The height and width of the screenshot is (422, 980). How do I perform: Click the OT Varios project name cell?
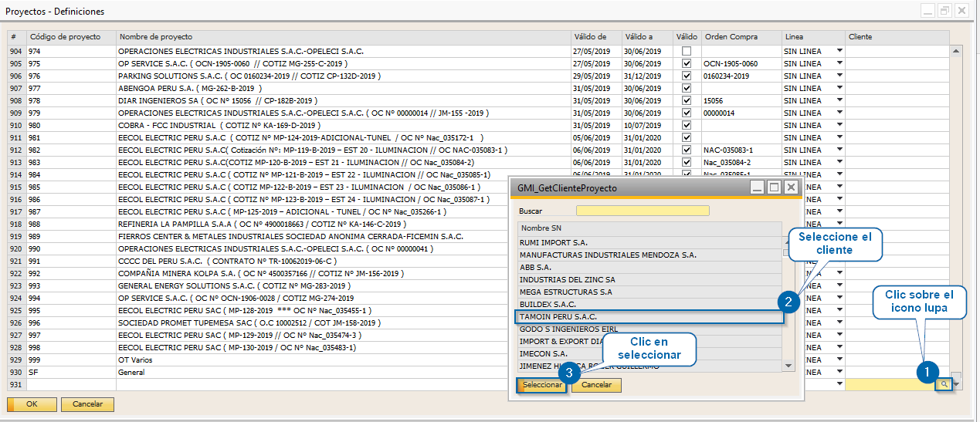pos(344,360)
